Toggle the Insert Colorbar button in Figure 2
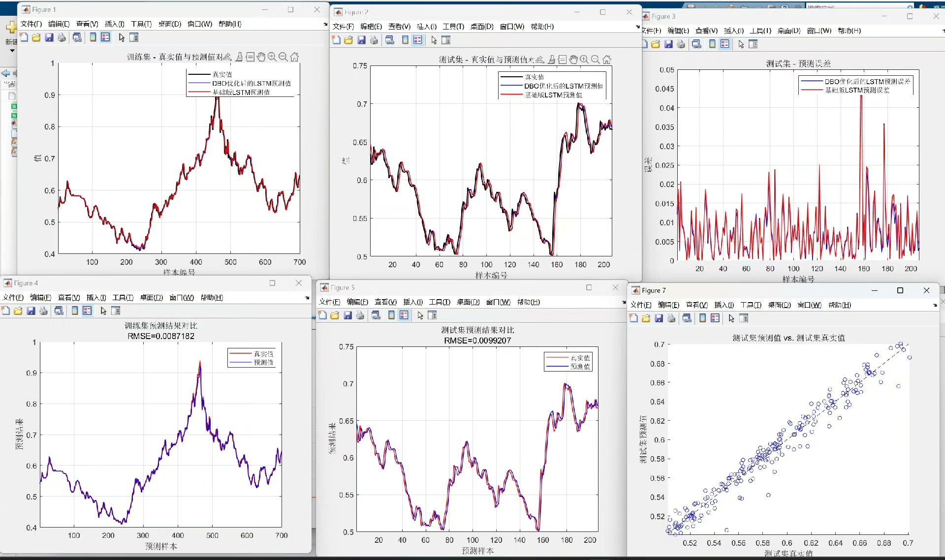The height and width of the screenshot is (560, 945). point(405,40)
